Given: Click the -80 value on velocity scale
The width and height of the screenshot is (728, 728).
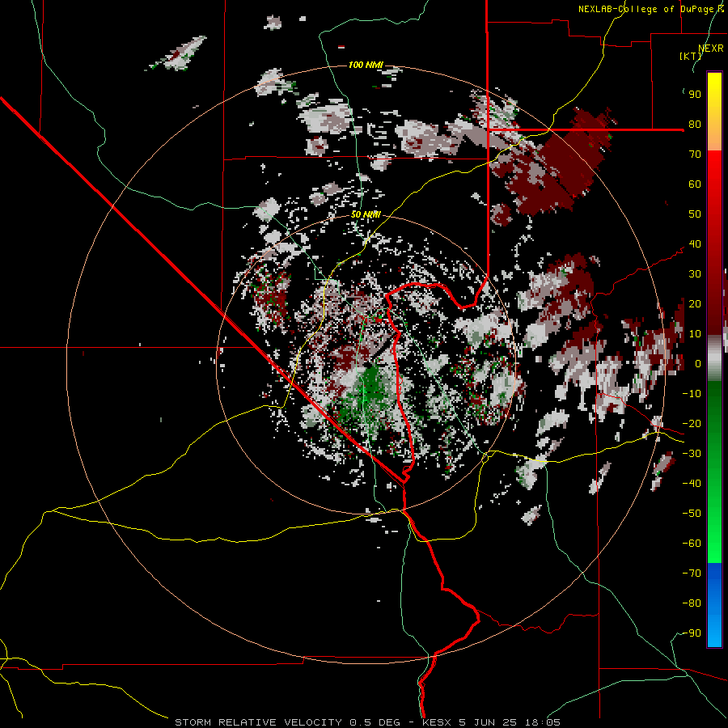Looking at the screenshot, I should click(x=692, y=603).
